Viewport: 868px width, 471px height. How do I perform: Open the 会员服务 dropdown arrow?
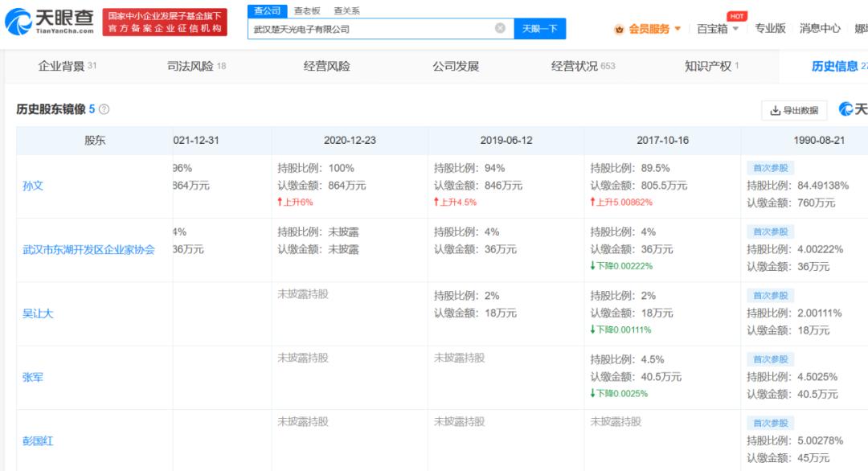click(x=677, y=27)
